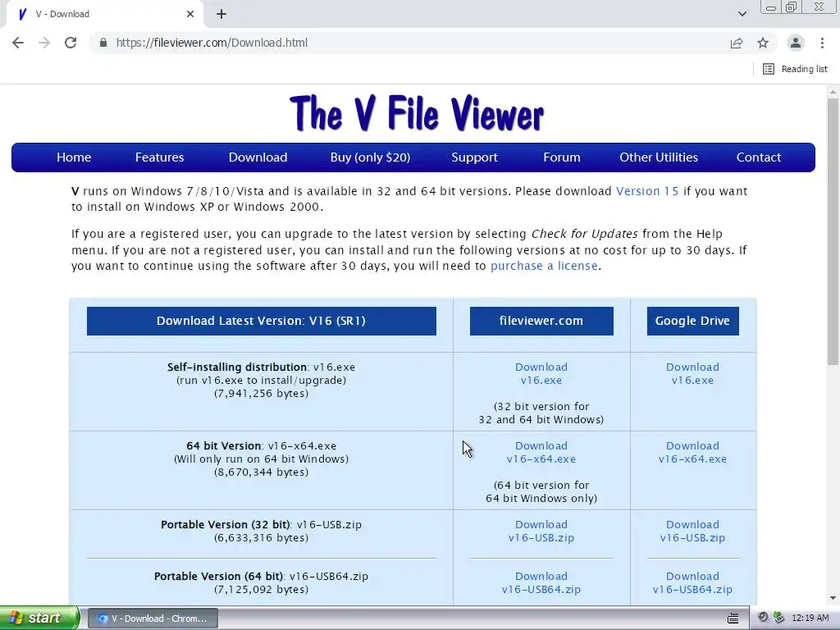This screenshot has height=630, width=840.
Task: Click the text "(6,633,316 bytes)"
Action: pos(262,538)
